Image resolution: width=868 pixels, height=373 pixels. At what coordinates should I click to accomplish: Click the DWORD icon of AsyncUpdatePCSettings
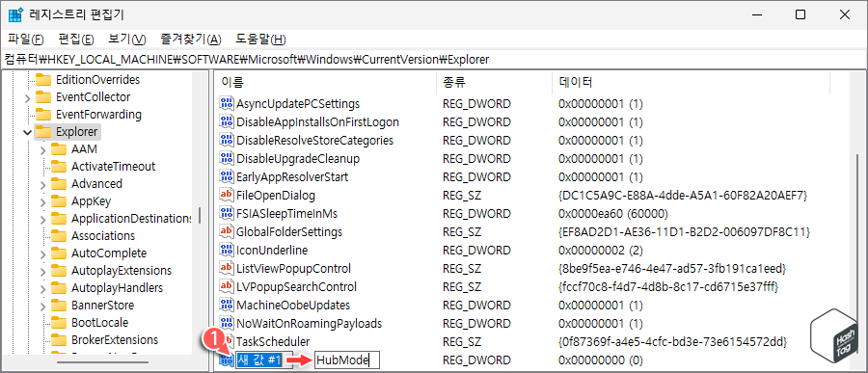(227, 103)
